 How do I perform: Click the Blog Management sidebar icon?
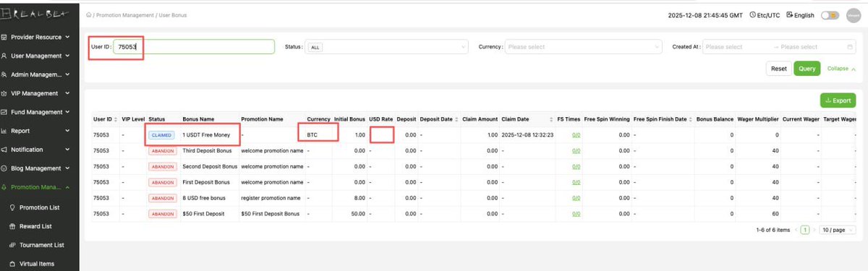(4, 168)
